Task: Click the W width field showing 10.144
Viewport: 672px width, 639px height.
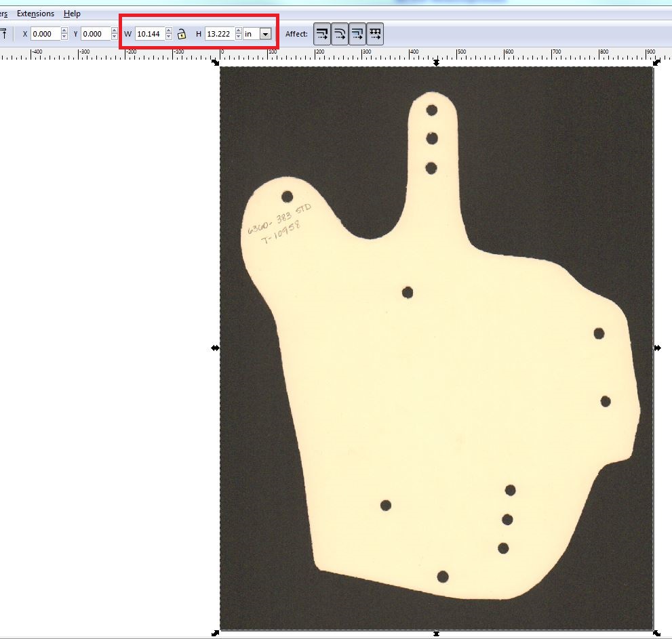Action: coord(151,33)
